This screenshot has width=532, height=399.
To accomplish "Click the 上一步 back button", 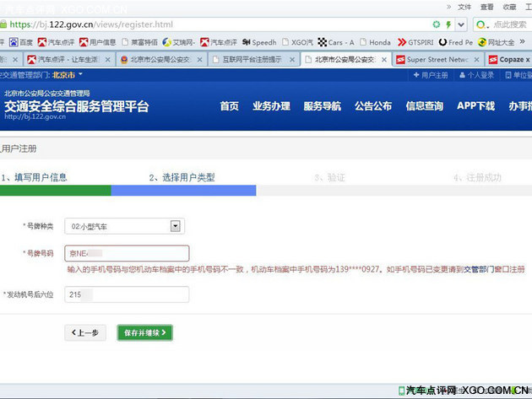I will [x=84, y=332].
